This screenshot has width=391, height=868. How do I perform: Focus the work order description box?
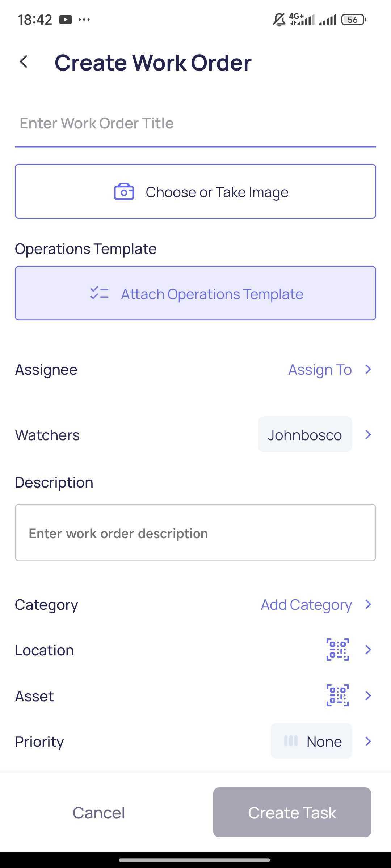(195, 533)
